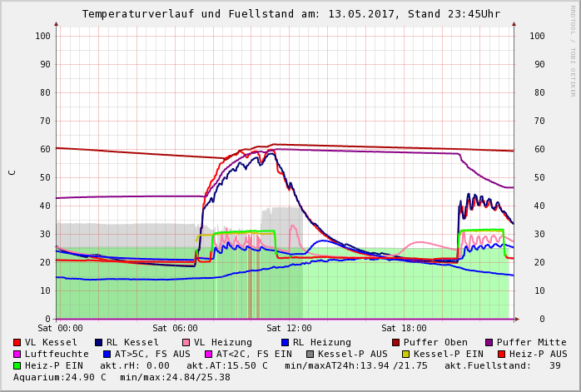The image size is (581, 392).
Task: Select the pink VL Heizung legend swatch
Action: coord(186,342)
